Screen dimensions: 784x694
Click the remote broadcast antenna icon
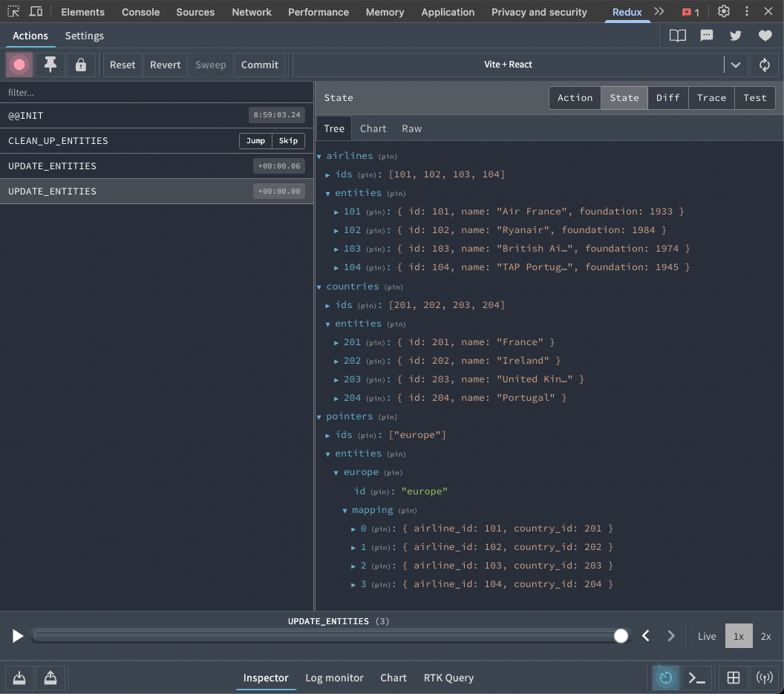pyautogui.click(x=764, y=678)
